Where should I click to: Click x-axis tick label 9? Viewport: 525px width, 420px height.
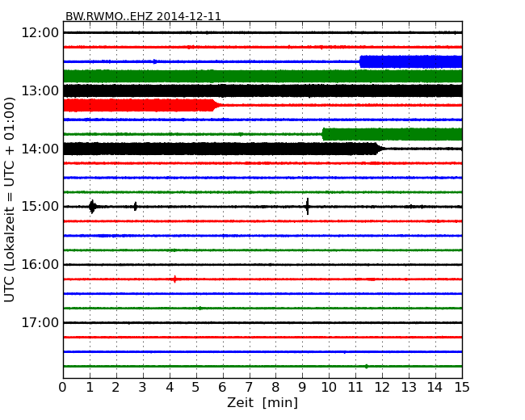point(302,388)
